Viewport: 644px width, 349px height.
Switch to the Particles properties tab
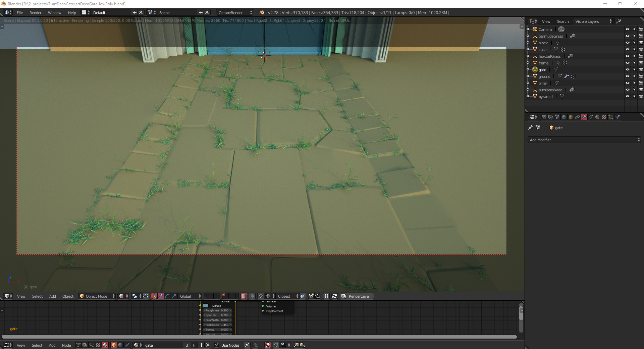tap(611, 117)
